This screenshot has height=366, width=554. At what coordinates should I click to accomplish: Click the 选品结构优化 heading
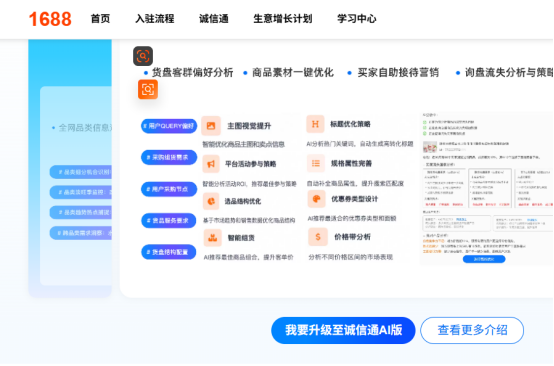click(x=243, y=201)
